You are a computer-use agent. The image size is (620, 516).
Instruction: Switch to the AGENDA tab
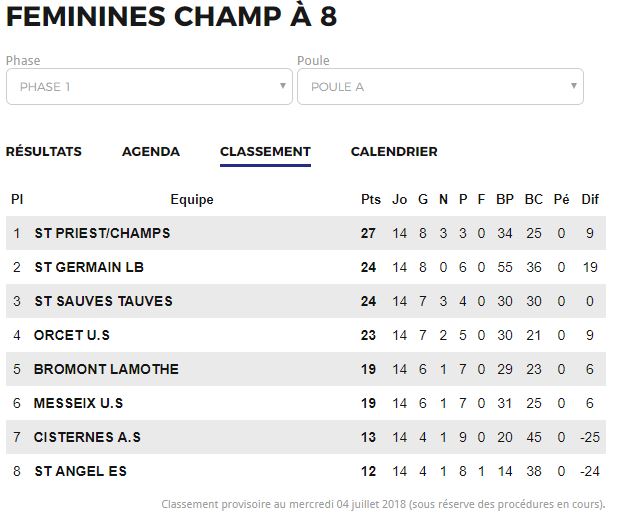pyautogui.click(x=151, y=151)
